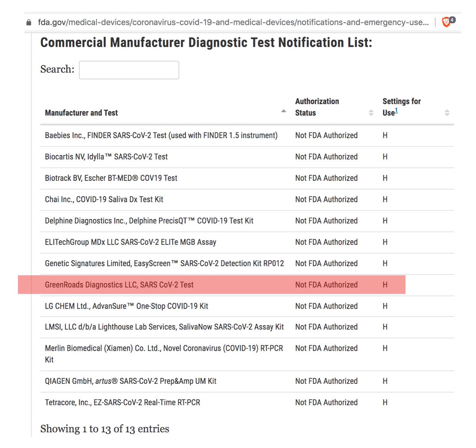
Task: Click Not FDA Authorized in Chai Inc. row
Action: (x=326, y=200)
